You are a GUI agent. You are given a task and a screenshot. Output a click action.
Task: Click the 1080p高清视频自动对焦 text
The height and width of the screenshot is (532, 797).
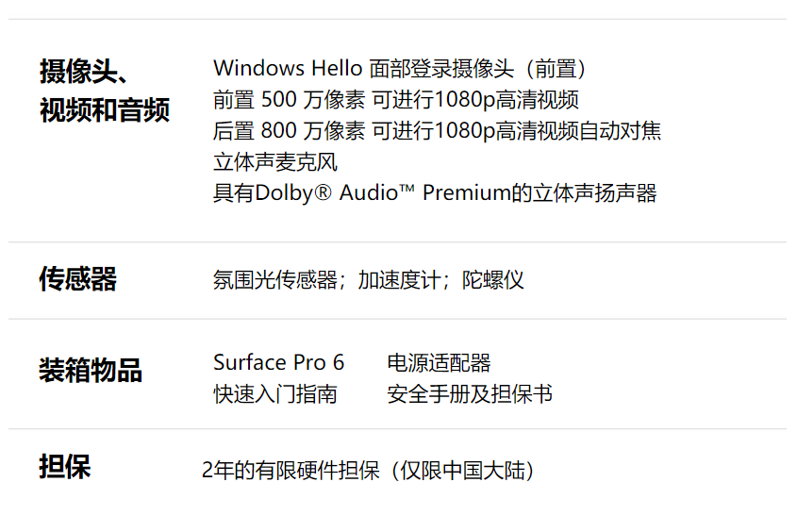click(548, 130)
